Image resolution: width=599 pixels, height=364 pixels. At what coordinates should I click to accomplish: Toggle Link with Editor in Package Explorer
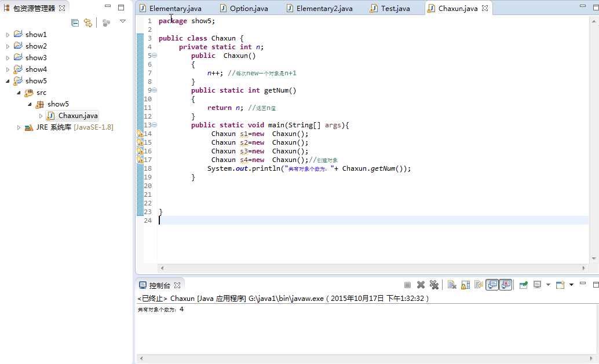tap(88, 23)
